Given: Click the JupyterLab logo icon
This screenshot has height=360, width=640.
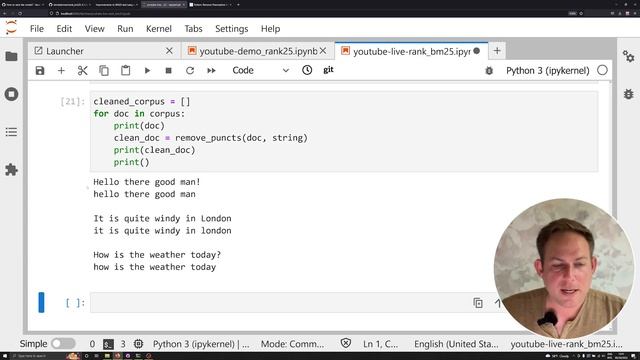Looking at the screenshot, I should (x=11, y=28).
